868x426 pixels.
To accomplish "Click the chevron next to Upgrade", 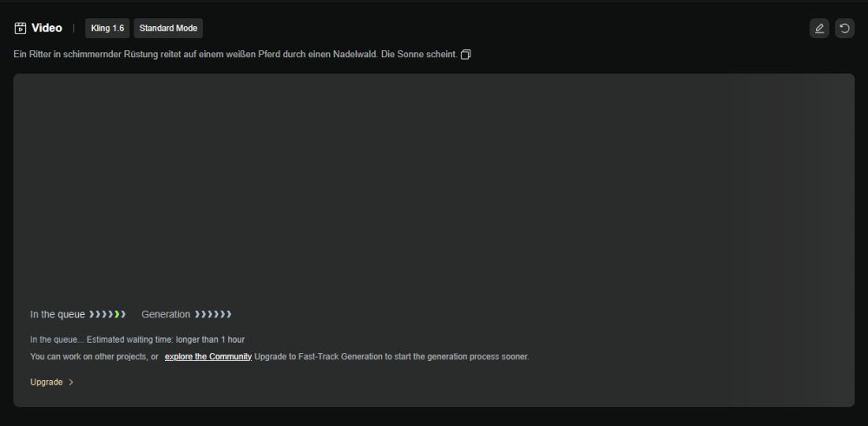I will tap(71, 383).
